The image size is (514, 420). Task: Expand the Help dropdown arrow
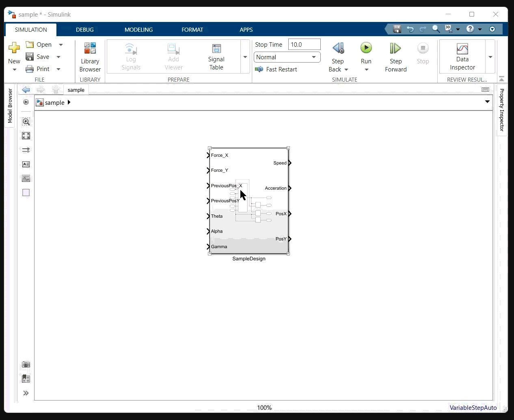[480, 29]
